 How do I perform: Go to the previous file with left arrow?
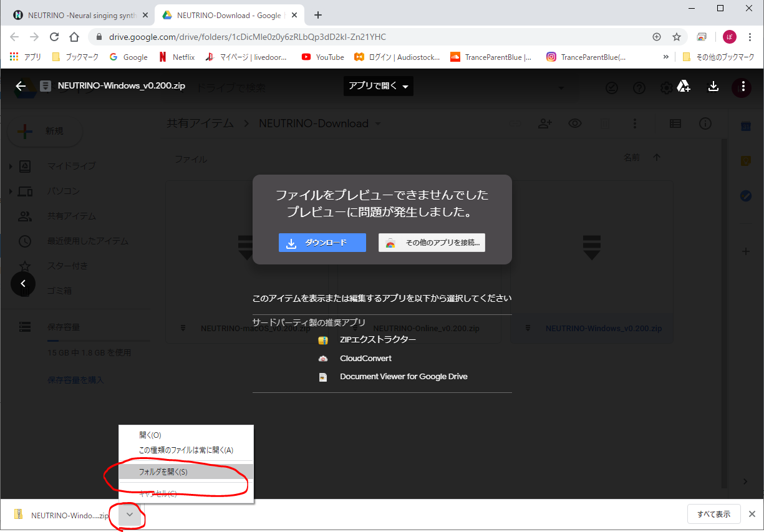click(23, 284)
